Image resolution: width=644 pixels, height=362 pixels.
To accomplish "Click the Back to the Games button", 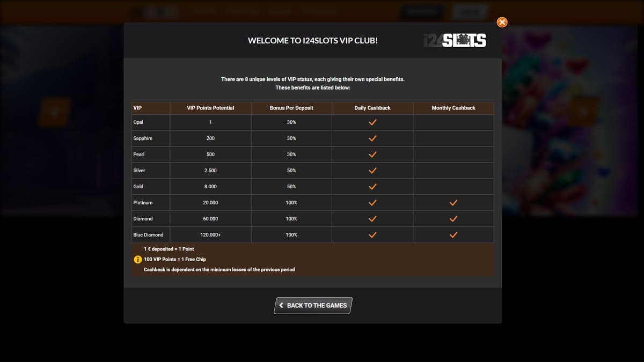I will click(x=313, y=305).
